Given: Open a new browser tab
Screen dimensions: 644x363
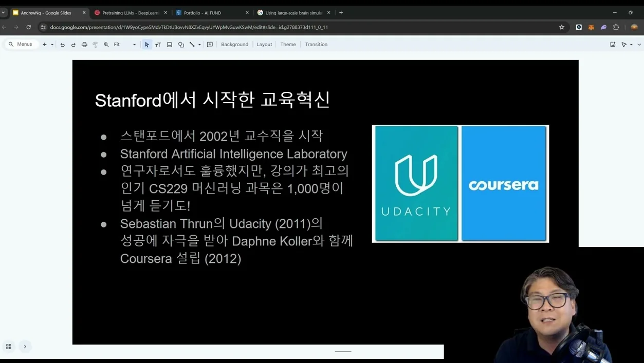Looking at the screenshot, I should point(341,13).
